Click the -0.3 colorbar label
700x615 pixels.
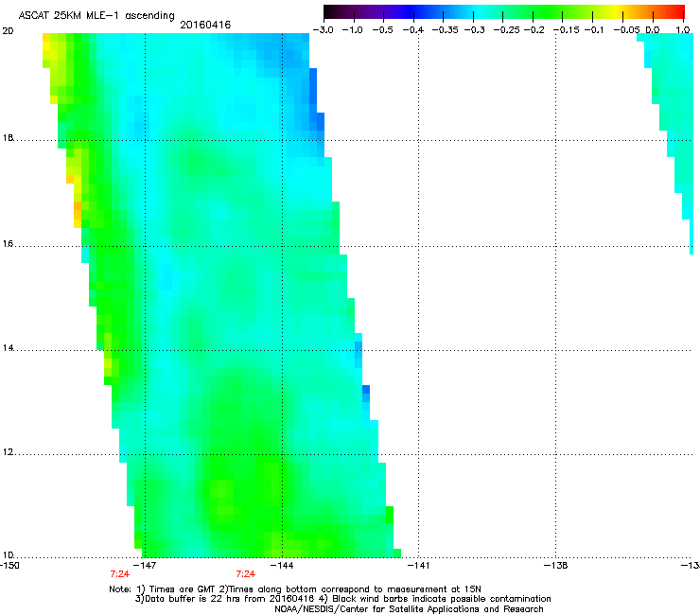click(474, 30)
